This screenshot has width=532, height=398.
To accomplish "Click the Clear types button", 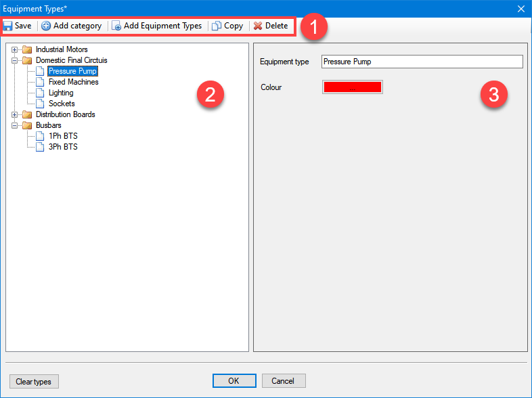I will click(34, 382).
